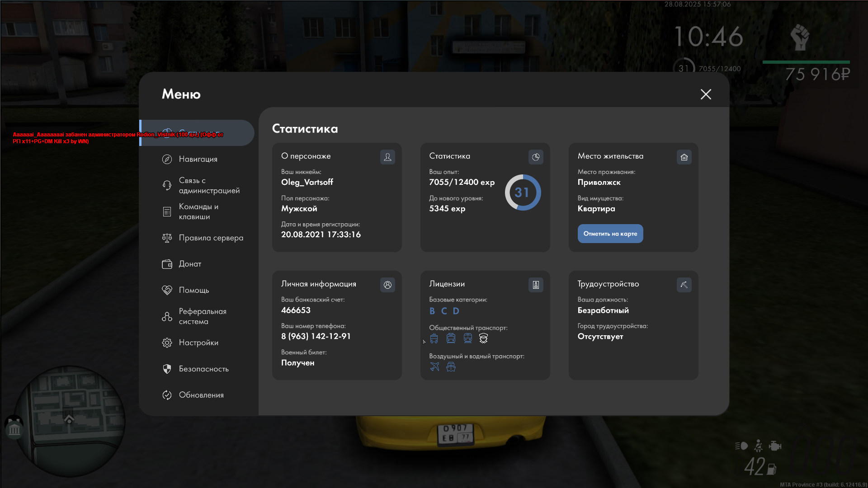The image size is (868, 488).
Task: Click the airplane license icon
Action: (x=434, y=367)
